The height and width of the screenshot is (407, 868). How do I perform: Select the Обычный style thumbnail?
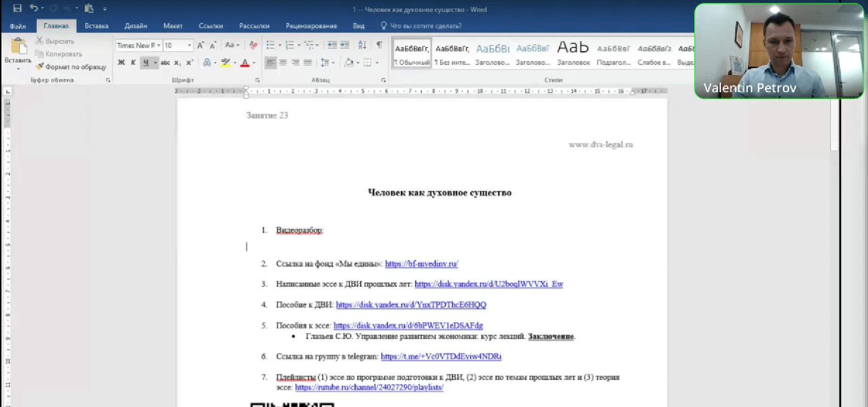(x=412, y=53)
